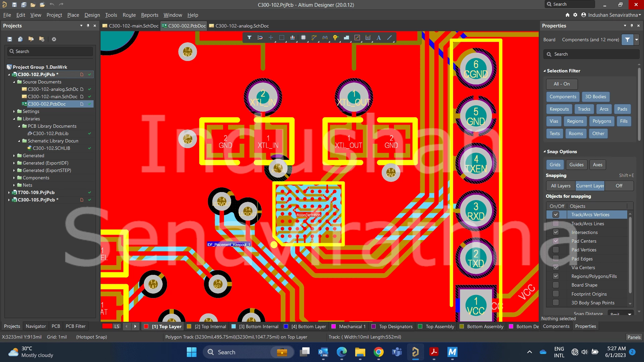Open the Panels button in the status bar
The image size is (644, 362).
(x=634, y=337)
